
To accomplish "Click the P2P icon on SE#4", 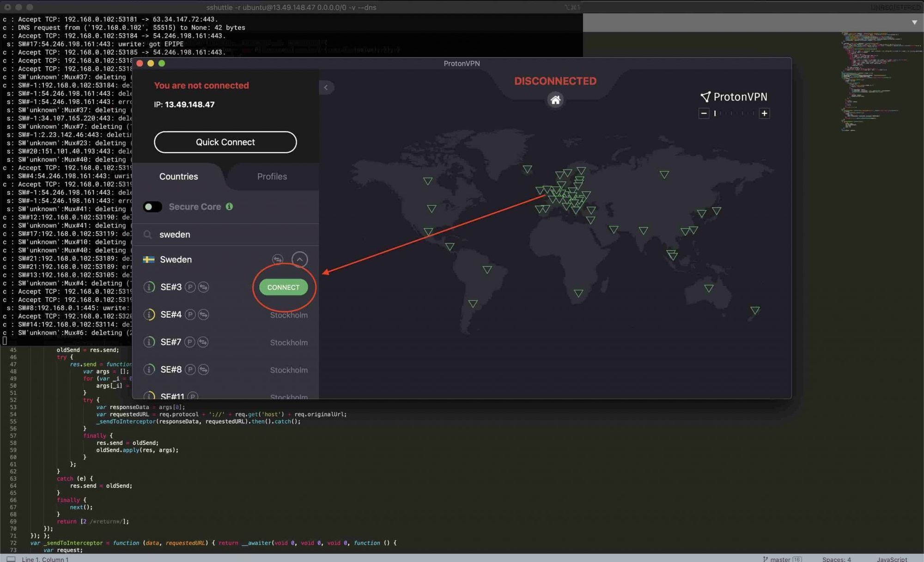I will coord(203,314).
